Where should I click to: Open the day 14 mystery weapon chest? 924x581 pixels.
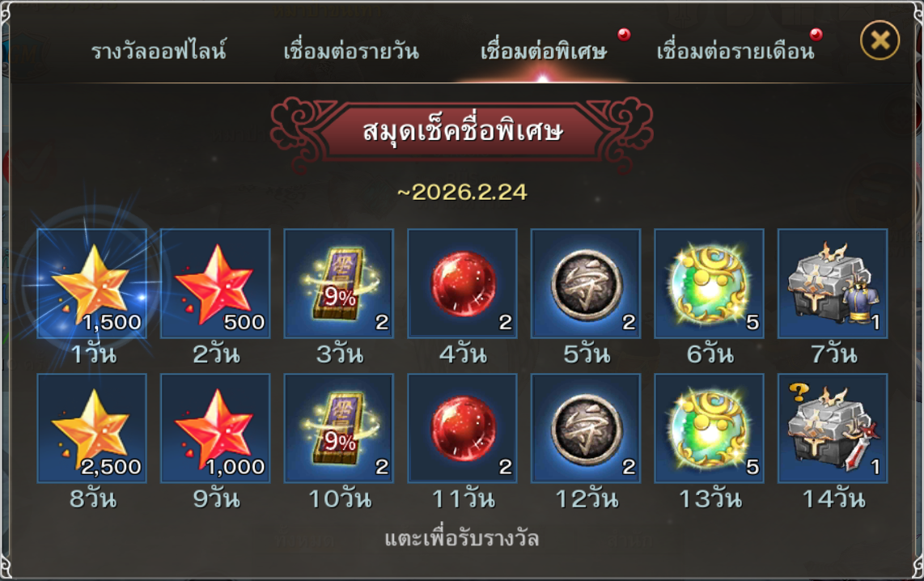point(833,428)
